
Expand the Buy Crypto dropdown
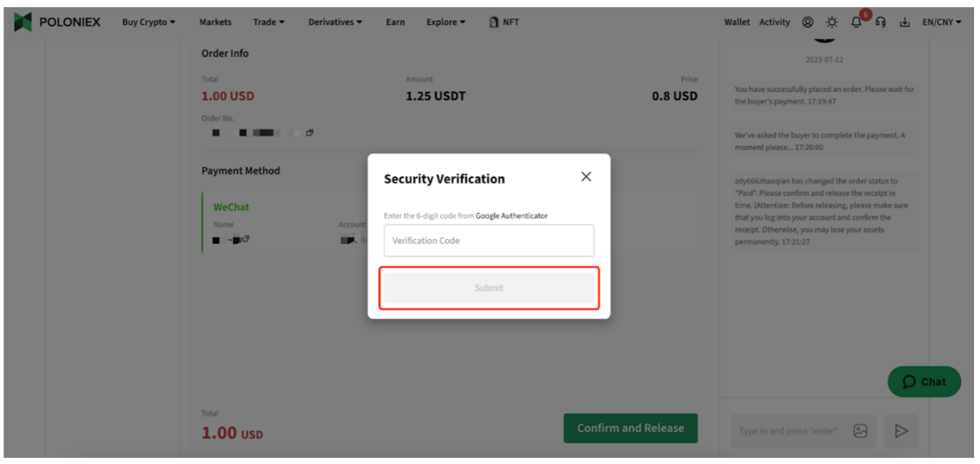(x=149, y=22)
